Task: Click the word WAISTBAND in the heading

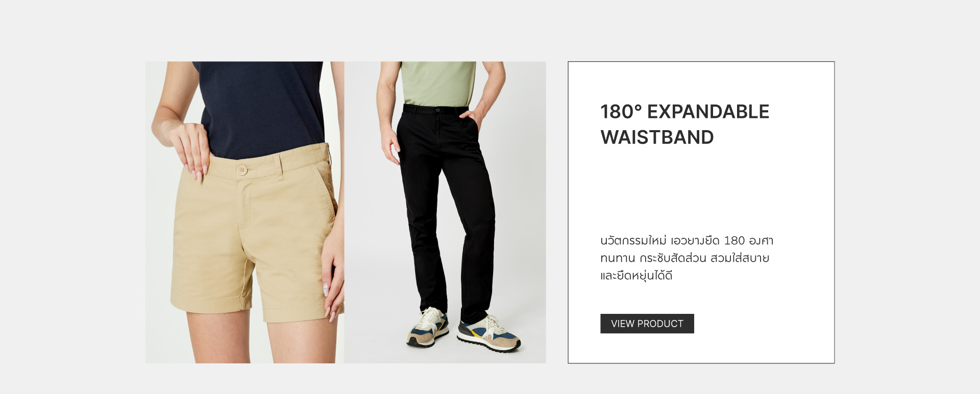Action: point(657,137)
